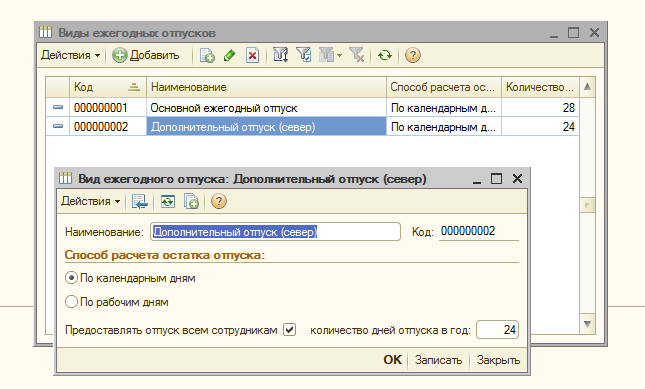This screenshot has width=645, height=389.
Task: Click the value 28 in the Количество column
Action: point(540,108)
